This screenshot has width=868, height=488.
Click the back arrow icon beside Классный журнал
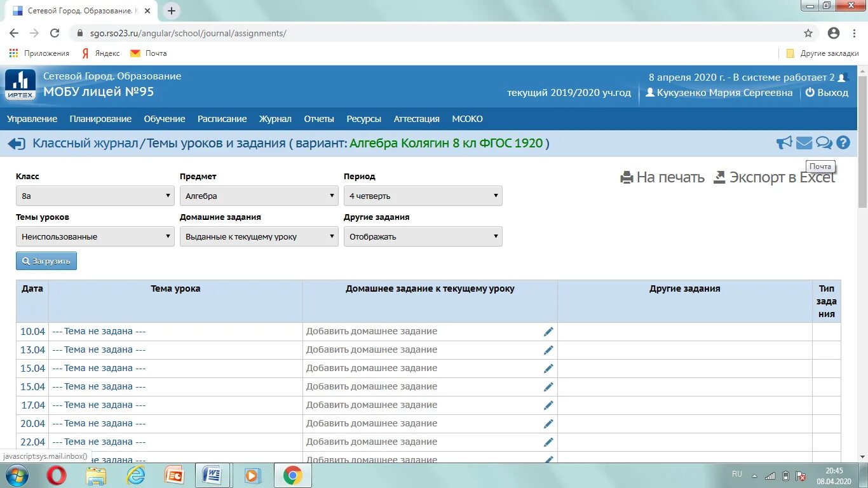pos(16,144)
